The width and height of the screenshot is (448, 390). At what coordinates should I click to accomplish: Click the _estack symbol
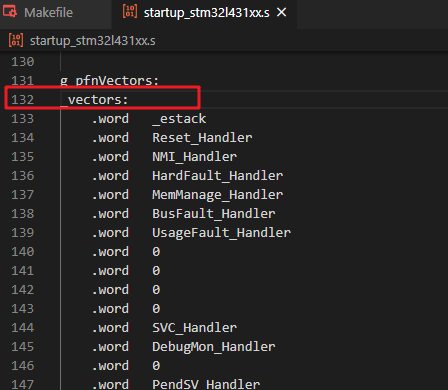pos(179,119)
